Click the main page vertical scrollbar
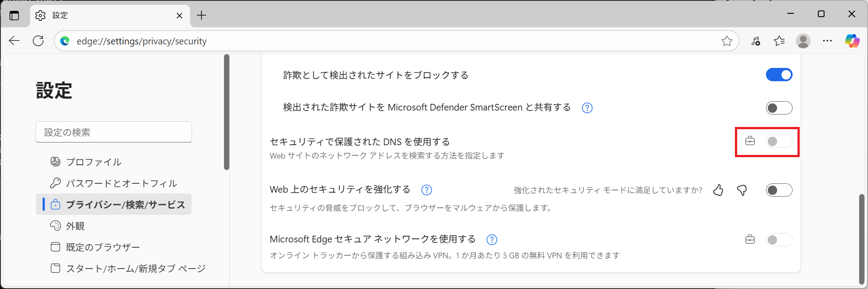Viewport: 868px width, 289px height. point(861,239)
